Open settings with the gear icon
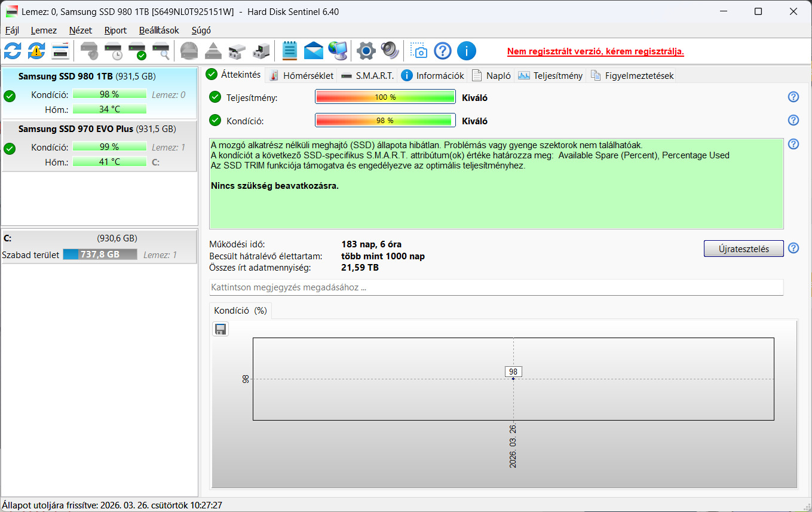This screenshot has height=512, width=812. coord(366,51)
